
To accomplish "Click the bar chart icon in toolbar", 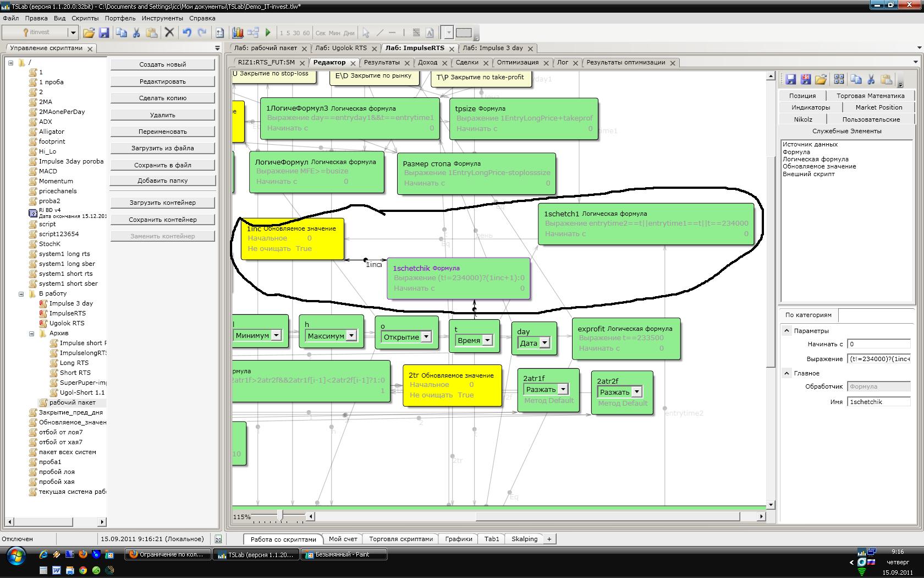I will pos(238,33).
